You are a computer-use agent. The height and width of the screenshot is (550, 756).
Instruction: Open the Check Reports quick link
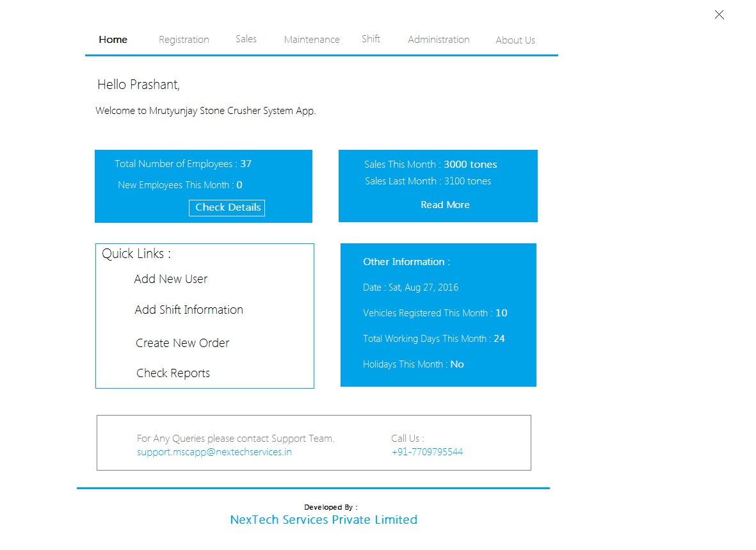click(173, 373)
